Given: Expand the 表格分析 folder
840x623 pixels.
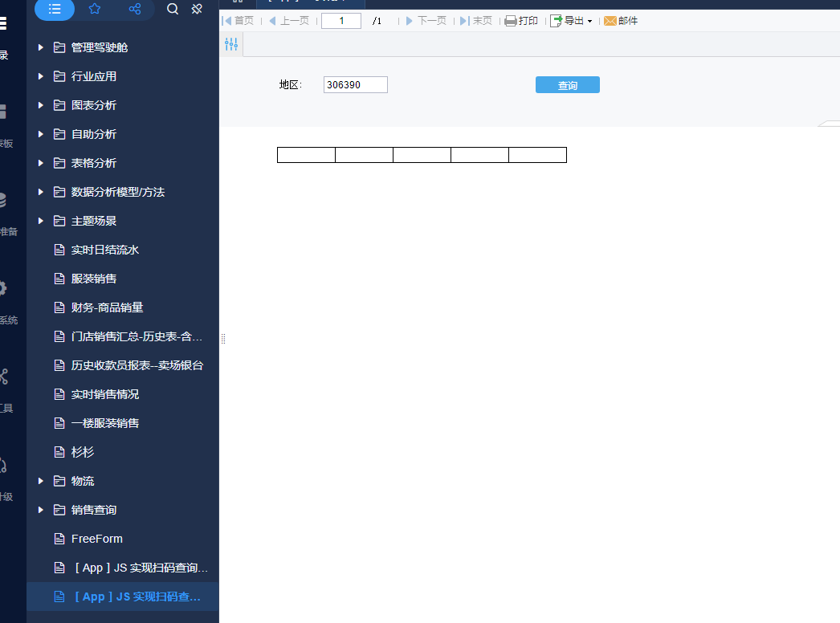Looking at the screenshot, I should click(x=41, y=164).
